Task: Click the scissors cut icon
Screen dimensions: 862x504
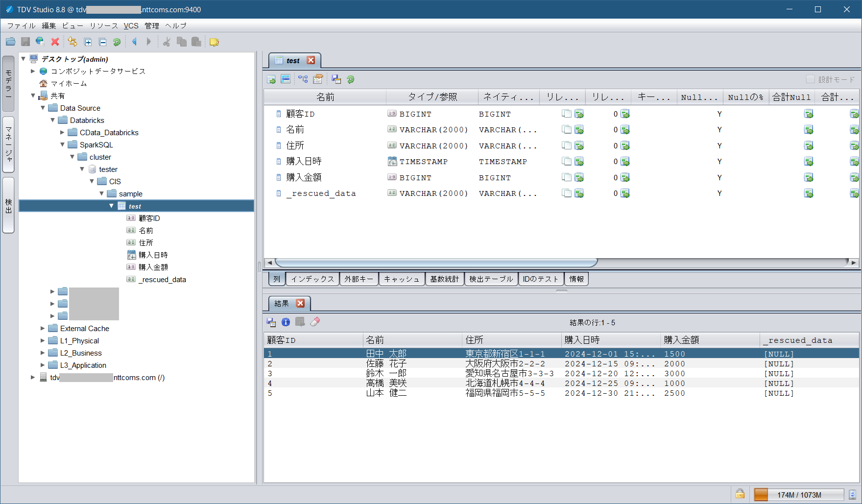Action: point(167,42)
